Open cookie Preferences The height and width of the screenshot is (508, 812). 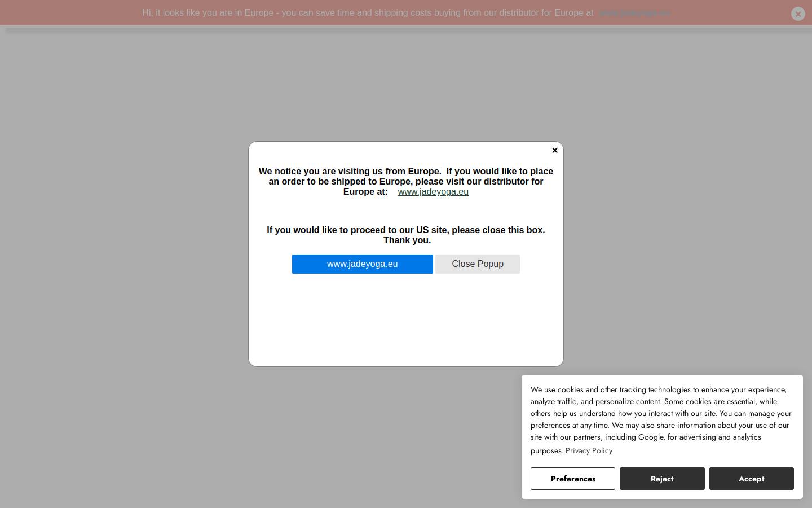573,479
